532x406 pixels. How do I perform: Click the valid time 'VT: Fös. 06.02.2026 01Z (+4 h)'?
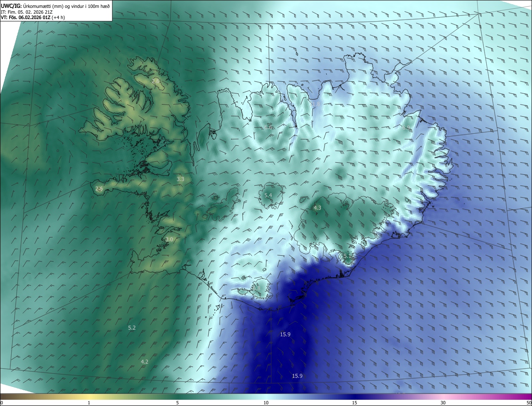(33, 17)
